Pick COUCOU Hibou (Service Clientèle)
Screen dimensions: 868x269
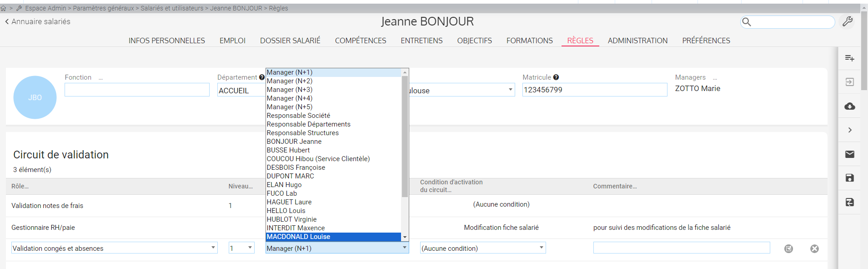(x=333, y=159)
